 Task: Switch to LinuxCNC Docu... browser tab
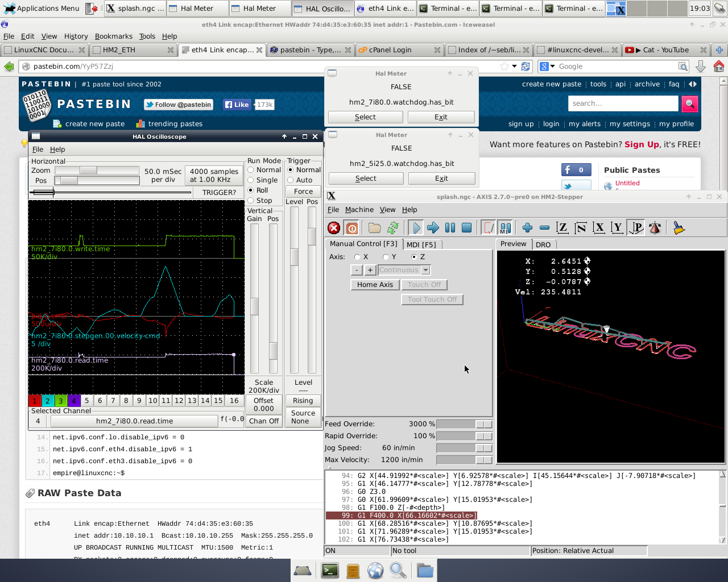44,50
